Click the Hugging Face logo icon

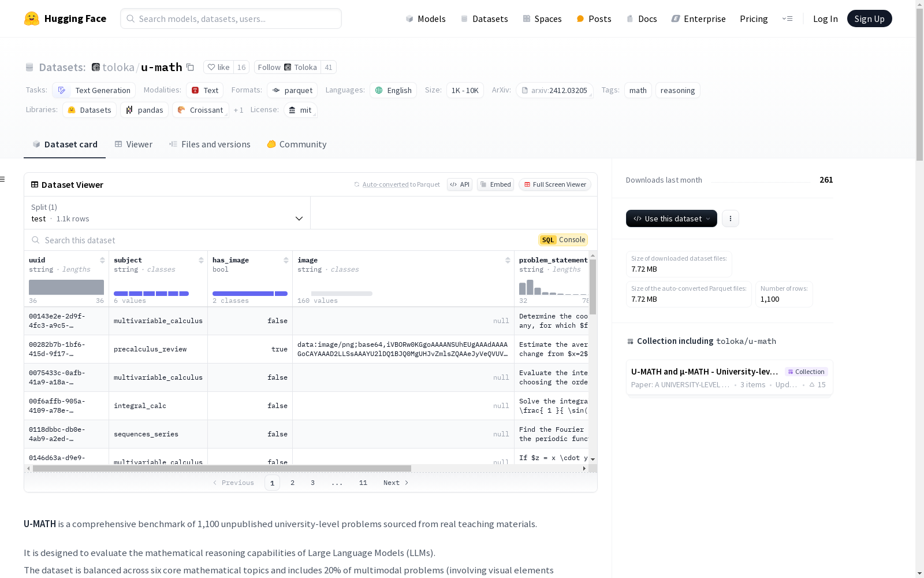[x=32, y=18]
